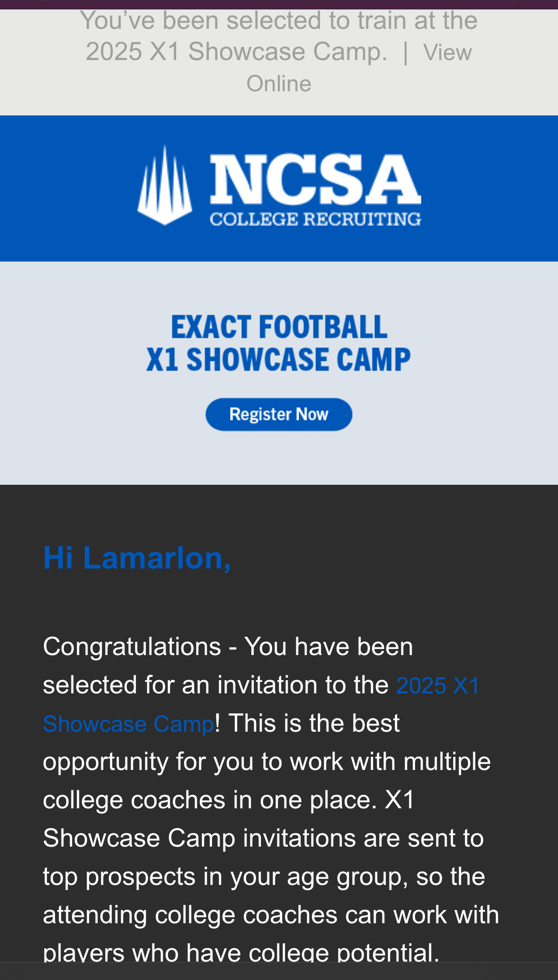Click the pipe separator before View Online
Image resolution: width=558 pixels, height=980 pixels.
pyautogui.click(x=405, y=52)
